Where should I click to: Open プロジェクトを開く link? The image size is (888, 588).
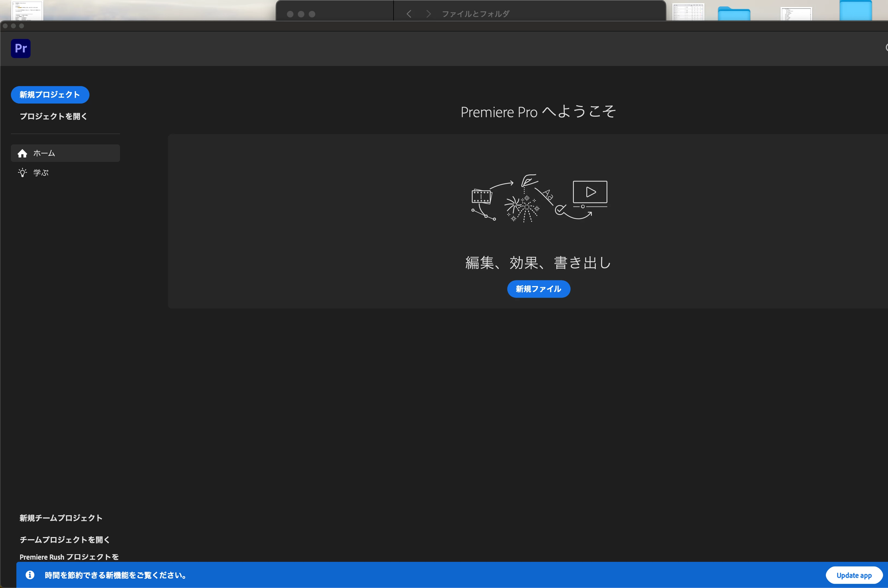point(53,117)
